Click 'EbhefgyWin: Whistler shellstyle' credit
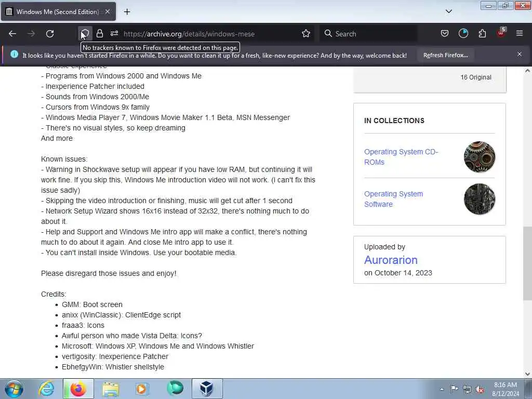 pyautogui.click(x=113, y=367)
